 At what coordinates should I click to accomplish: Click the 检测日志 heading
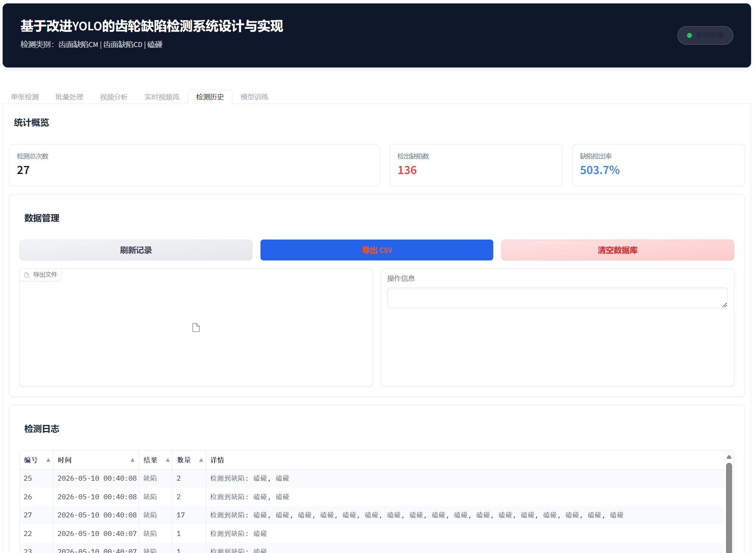point(42,429)
